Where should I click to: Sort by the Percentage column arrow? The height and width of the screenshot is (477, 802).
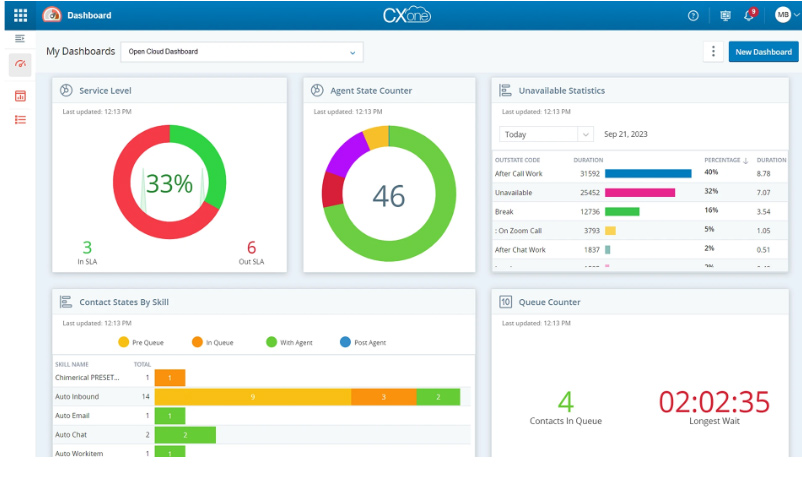746,161
